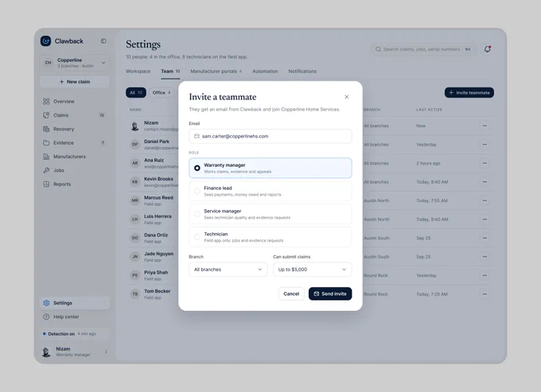Open the more options menu for Ana Ruiz's row

coord(485,163)
